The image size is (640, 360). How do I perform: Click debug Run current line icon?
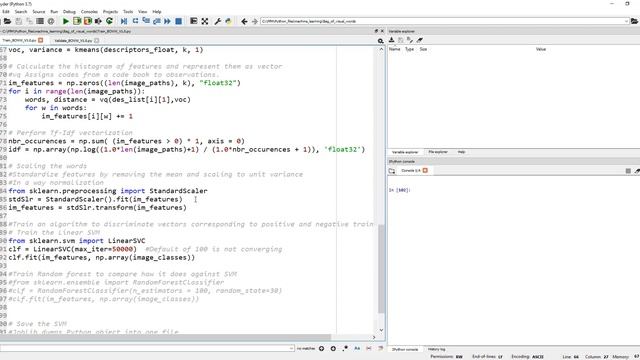135,21
